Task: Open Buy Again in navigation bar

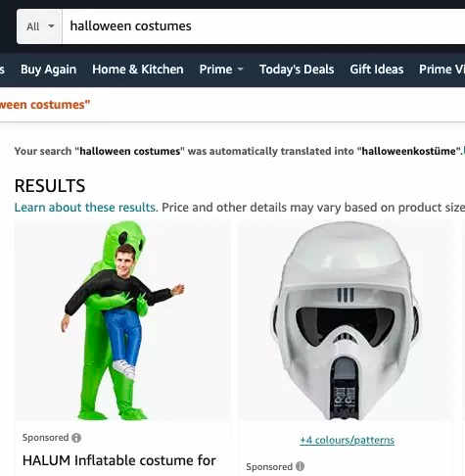Action: click(x=48, y=70)
